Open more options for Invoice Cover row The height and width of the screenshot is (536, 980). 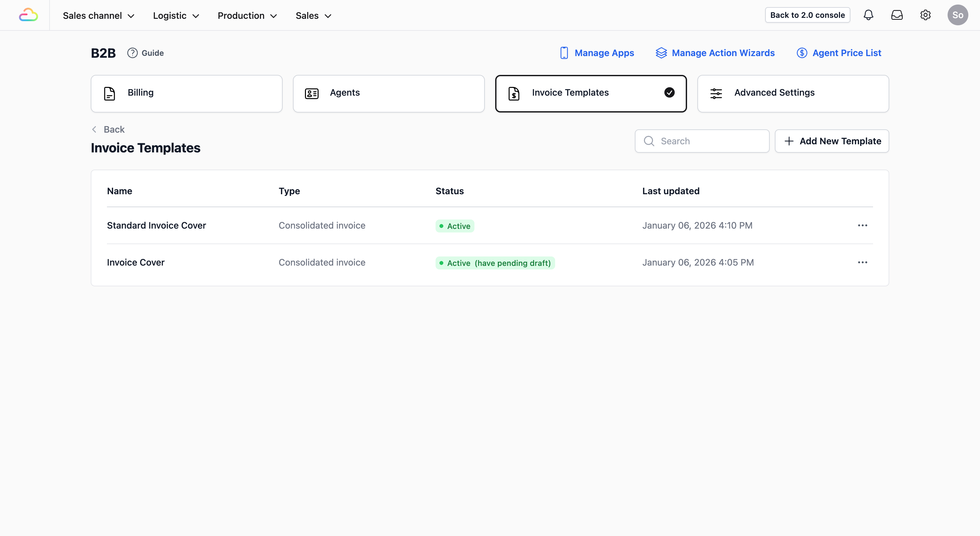[862, 262]
